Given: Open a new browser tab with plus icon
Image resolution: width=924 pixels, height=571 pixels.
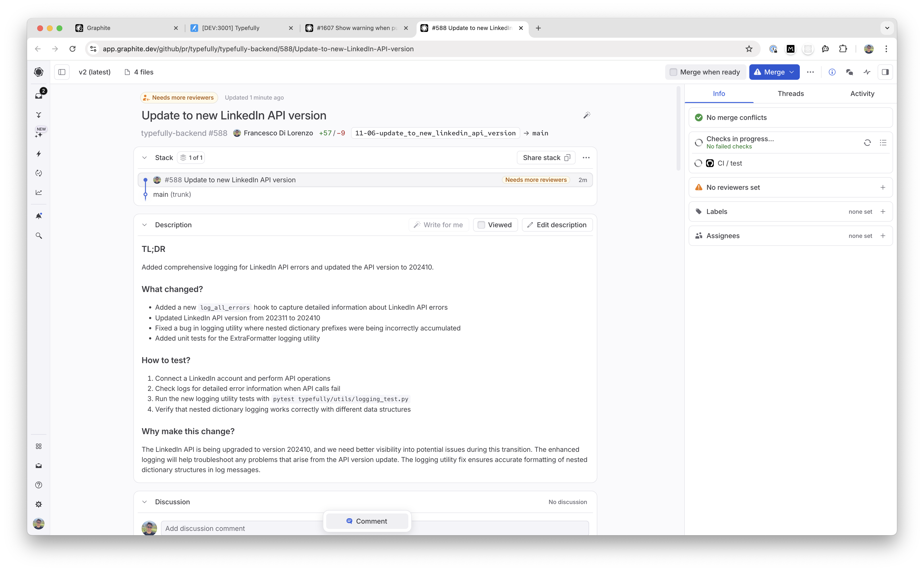Looking at the screenshot, I should point(538,28).
